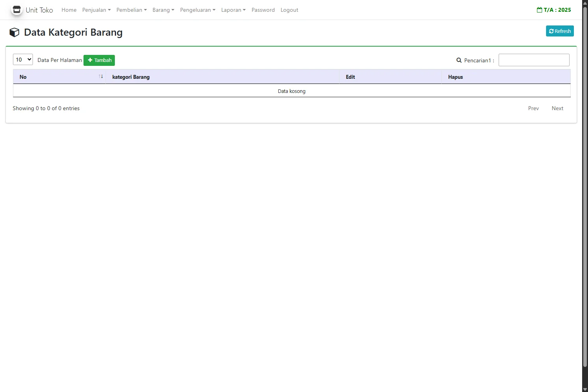Click the Unit Toko store logo icon

click(x=16, y=10)
